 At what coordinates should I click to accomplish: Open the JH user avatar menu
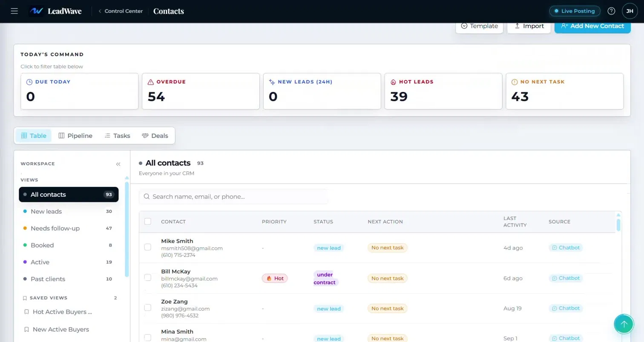pos(630,11)
